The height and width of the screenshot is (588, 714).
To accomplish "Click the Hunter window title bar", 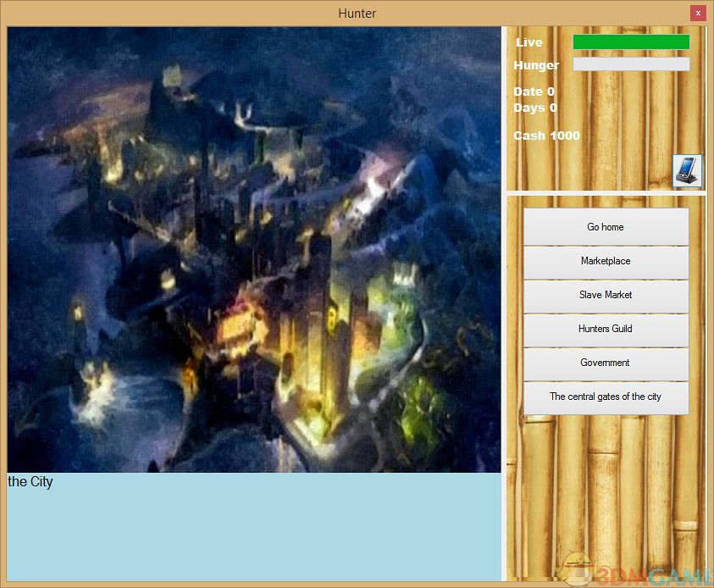I will 357,13.
